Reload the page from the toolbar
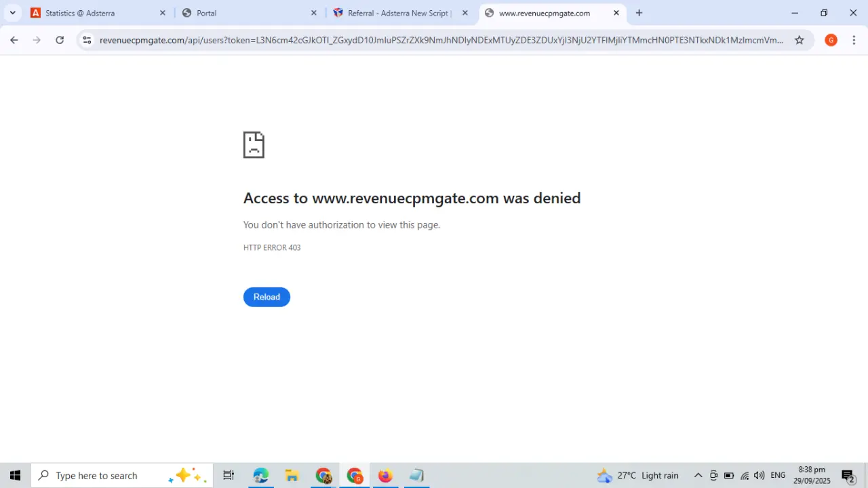This screenshot has height=488, width=868. click(60, 40)
